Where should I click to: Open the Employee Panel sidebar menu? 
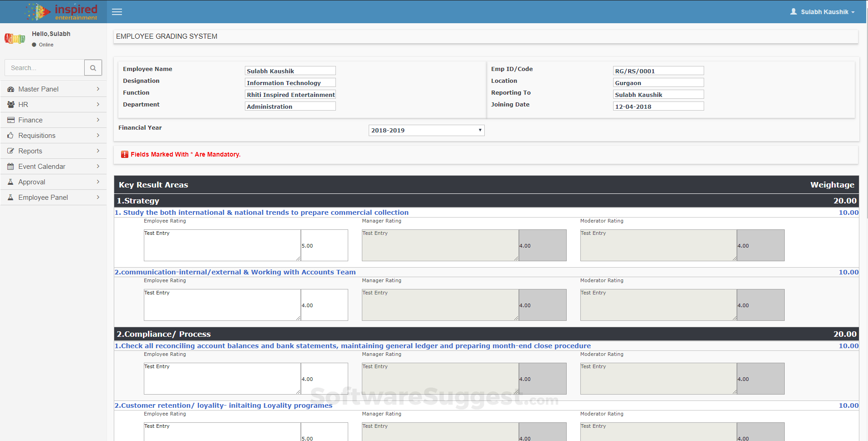pos(43,198)
